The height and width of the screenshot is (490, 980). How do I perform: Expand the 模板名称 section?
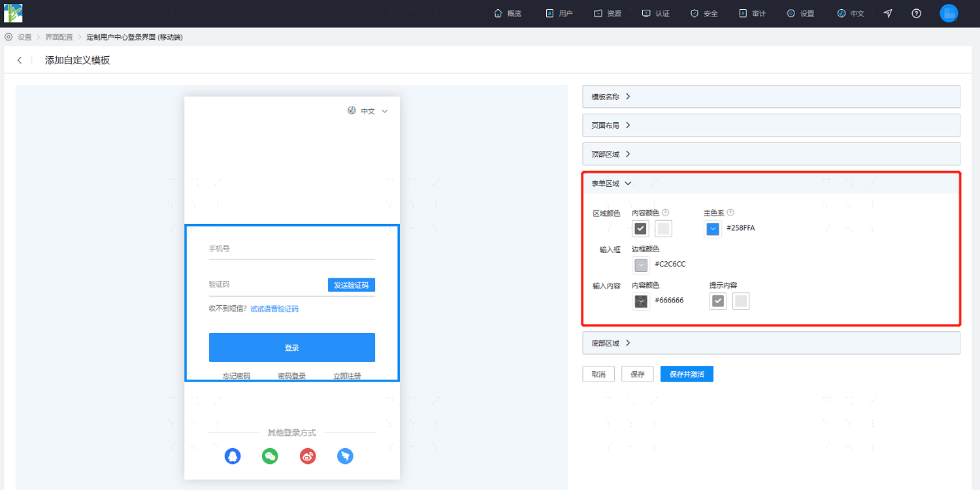coord(771,97)
